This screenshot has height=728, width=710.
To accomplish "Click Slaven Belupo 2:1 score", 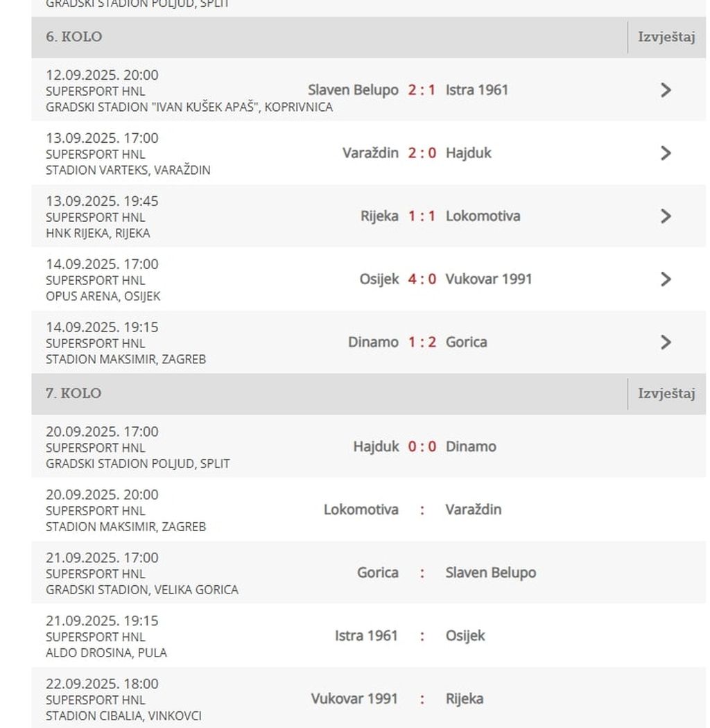I will (x=422, y=90).
